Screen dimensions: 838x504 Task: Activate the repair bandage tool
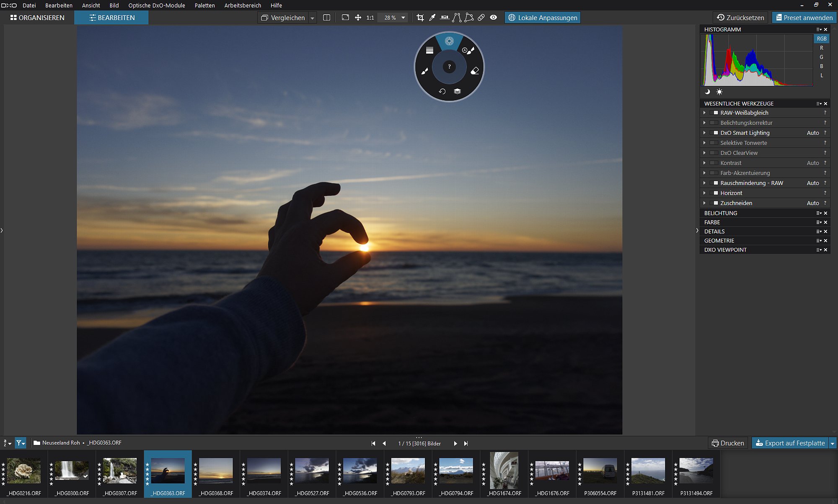click(x=481, y=18)
